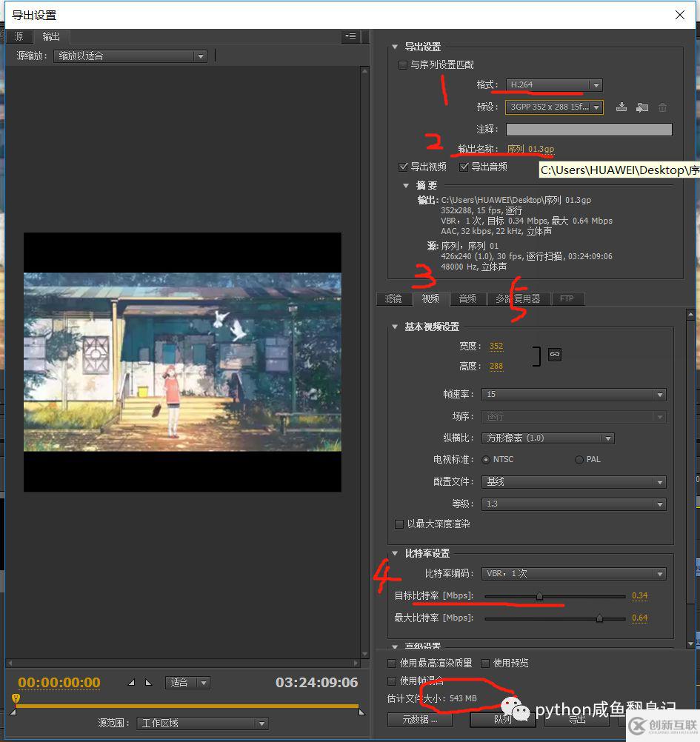
Task: Enable 与序列设置匹配 checkbox
Action: pyautogui.click(x=403, y=65)
